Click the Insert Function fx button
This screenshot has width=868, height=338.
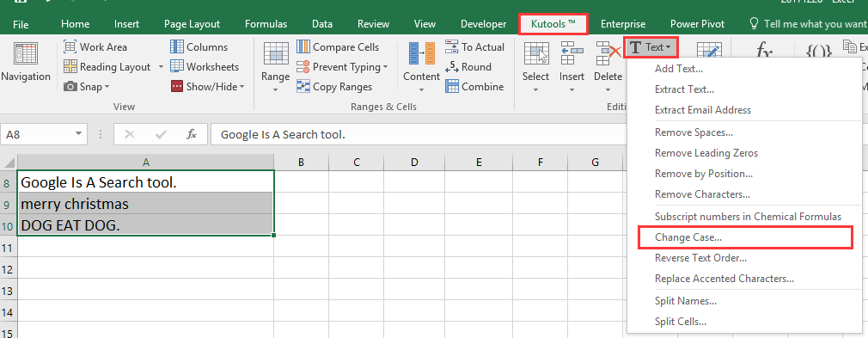point(192,134)
